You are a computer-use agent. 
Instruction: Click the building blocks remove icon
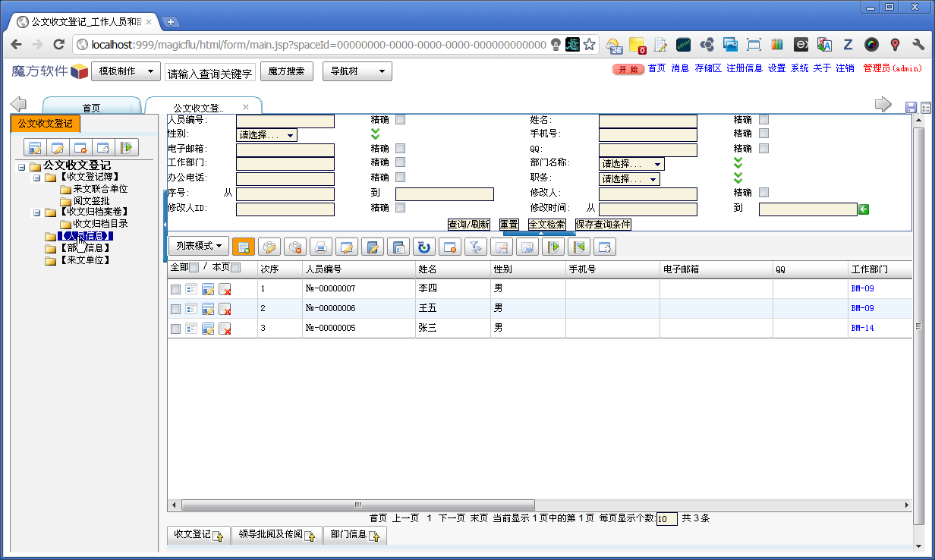[294, 247]
